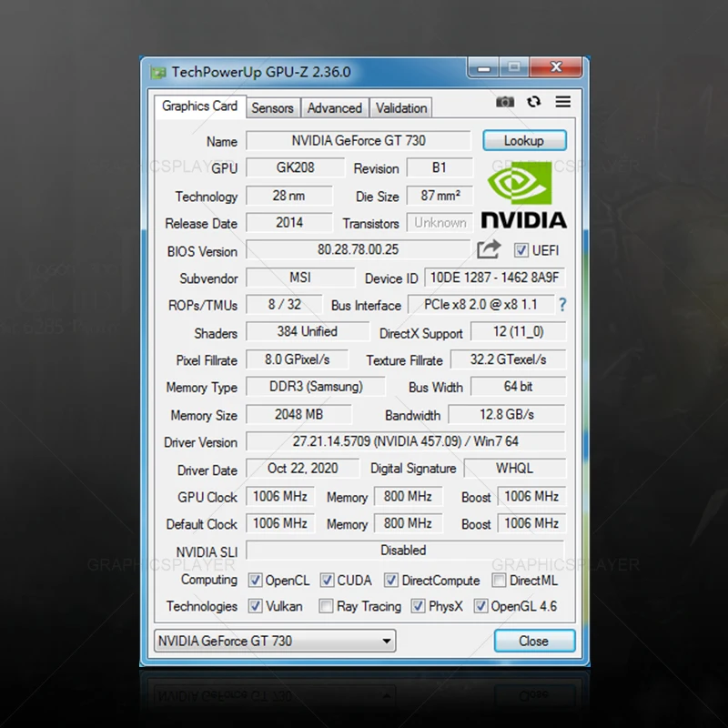Toggle the CUDA checkbox
Image resolution: width=728 pixels, height=728 pixels.
(327, 580)
